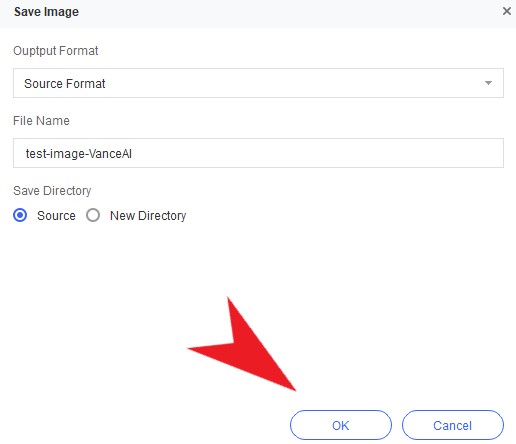Choose the New Directory radio button
The width and height of the screenshot is (516, 444).
pyautogui.click(x=93, y=215)
